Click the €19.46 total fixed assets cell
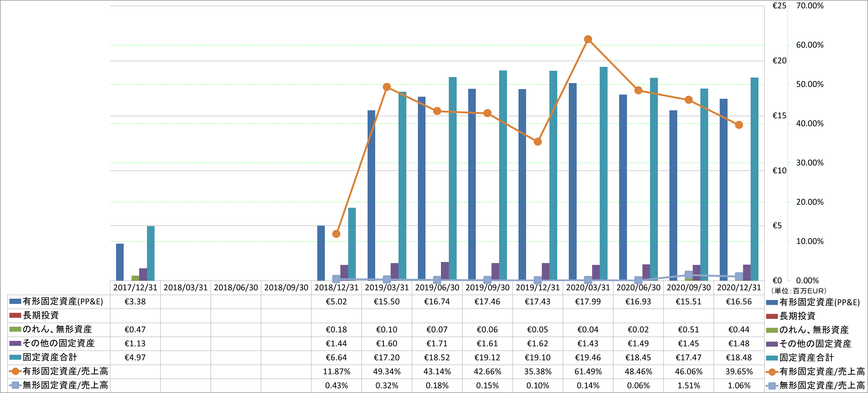 pyautogui.click(x=588, y=357)
